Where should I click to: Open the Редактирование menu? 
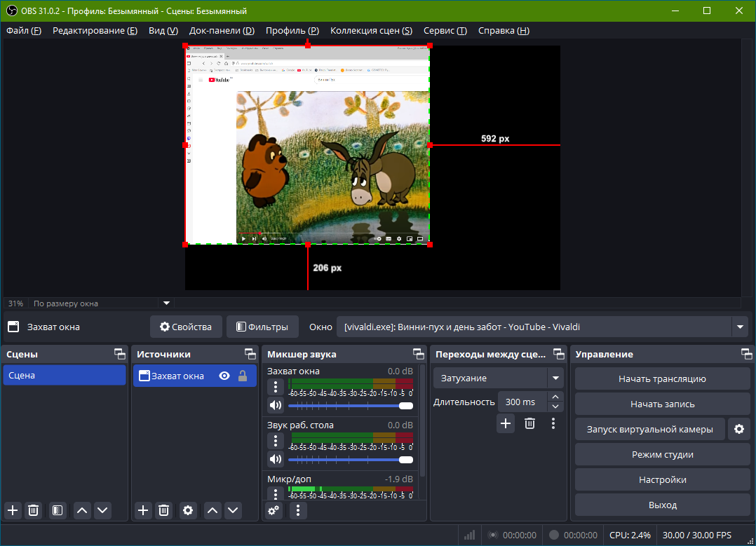pyautogui.click(x=95, y=31)
